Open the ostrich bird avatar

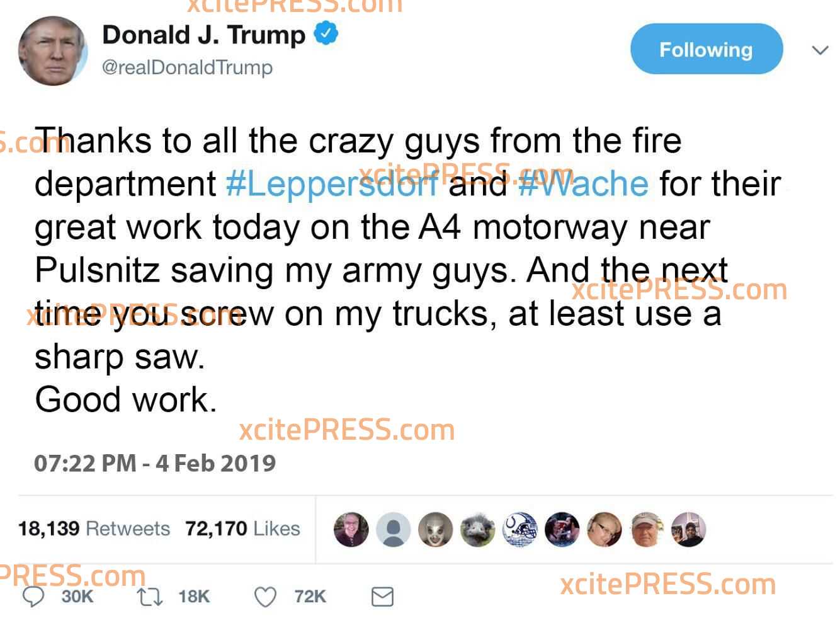coord(478,529)
